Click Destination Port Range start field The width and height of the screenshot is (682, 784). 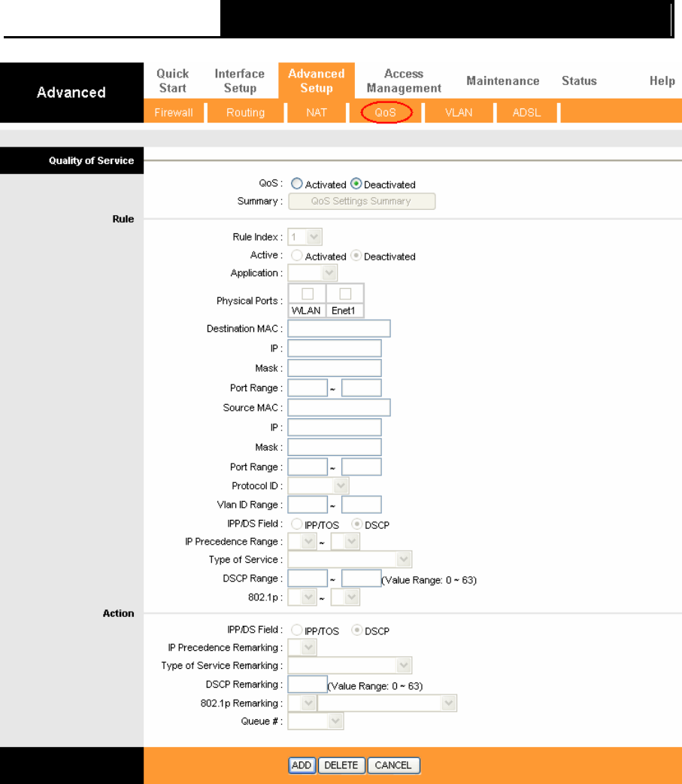[x=308, y=387]
